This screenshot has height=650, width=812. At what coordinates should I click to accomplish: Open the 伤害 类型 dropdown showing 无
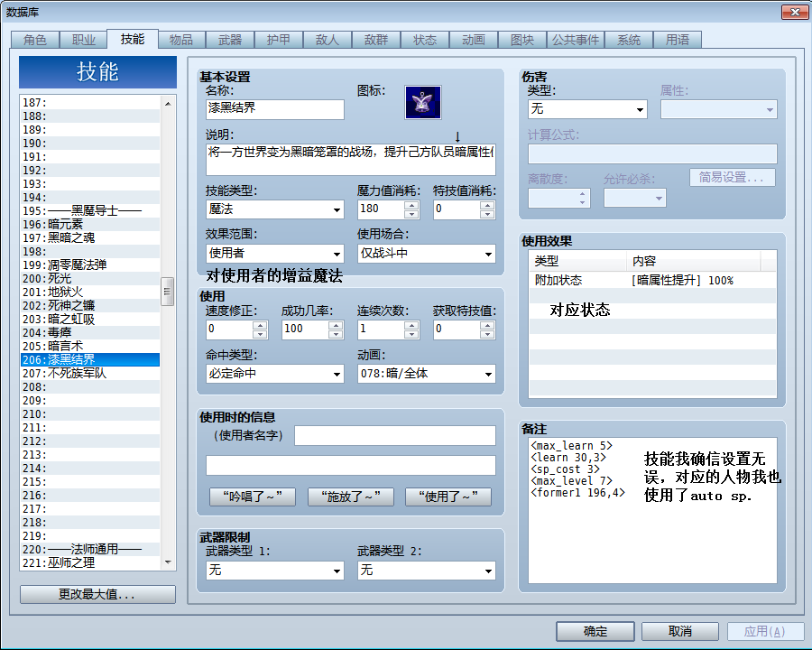(x=587, y=109)
